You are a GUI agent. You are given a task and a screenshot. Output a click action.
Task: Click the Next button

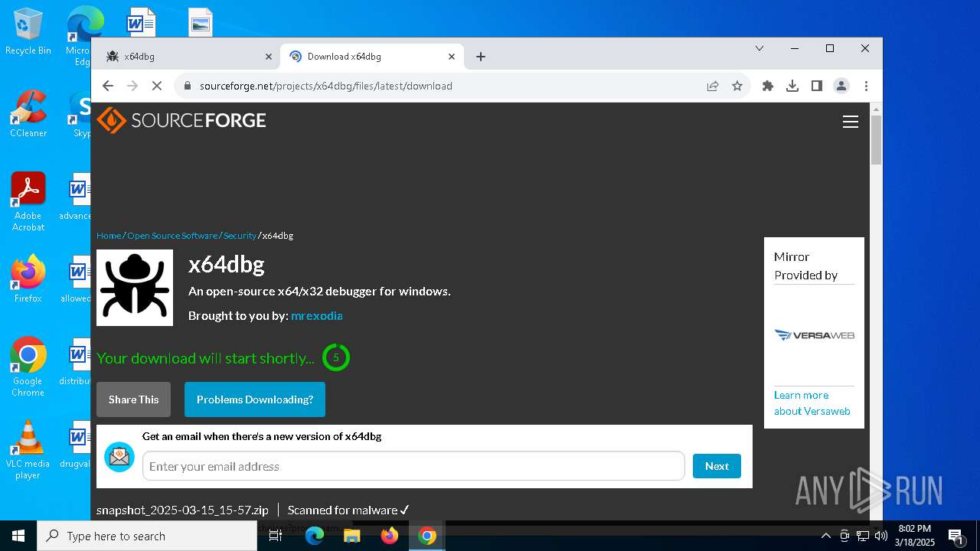click(717, 466)
